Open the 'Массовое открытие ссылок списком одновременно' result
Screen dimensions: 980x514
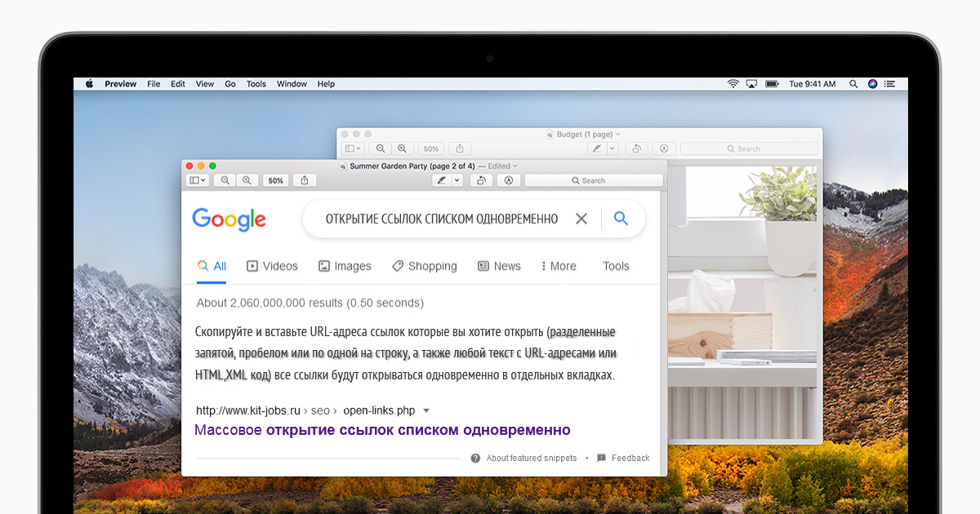[x=382, y=430]
